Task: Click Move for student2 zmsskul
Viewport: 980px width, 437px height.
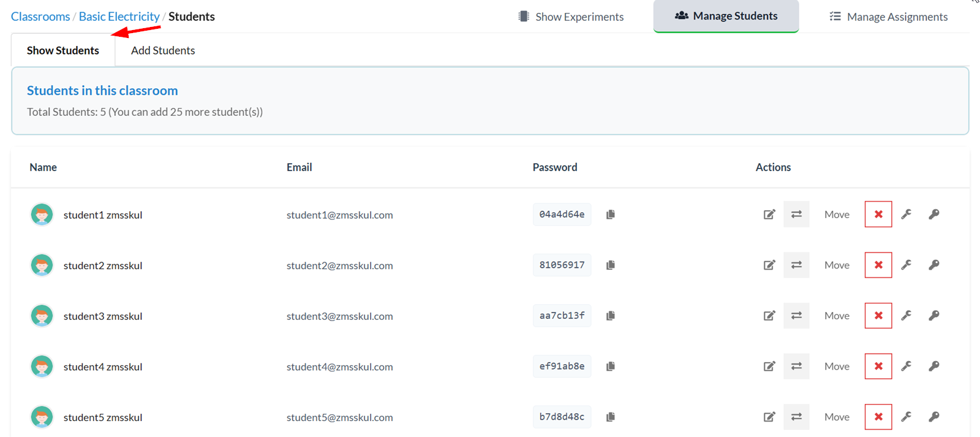Action: tap(837, 265)
